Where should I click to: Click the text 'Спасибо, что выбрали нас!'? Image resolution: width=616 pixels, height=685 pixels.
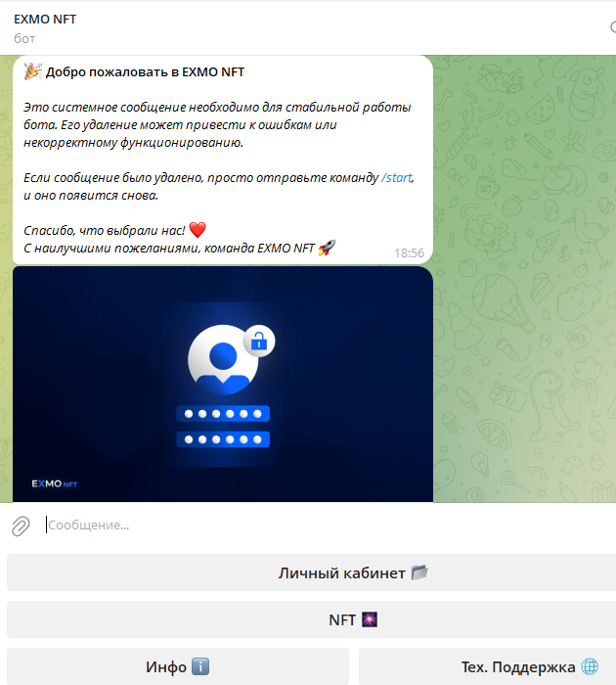click(105, 230)
